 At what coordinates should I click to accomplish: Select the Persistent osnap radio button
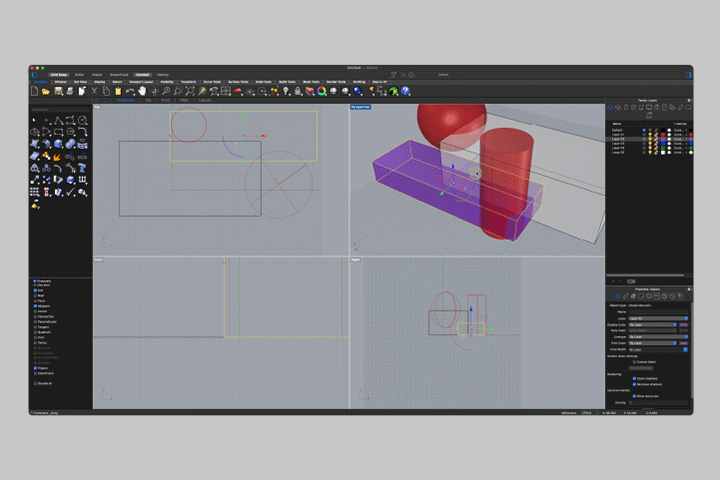(35, 281)
